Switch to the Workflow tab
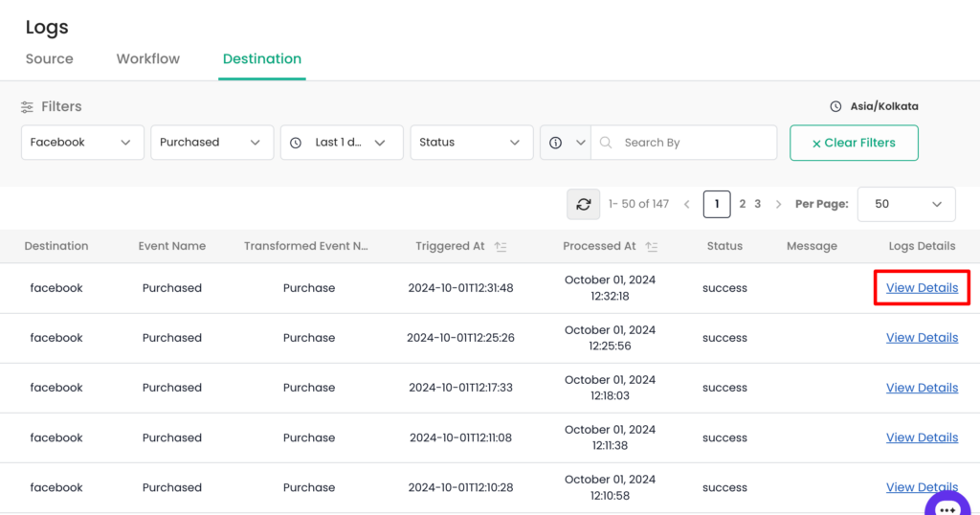Viewport: 980px width, 515px height. point(148,58)
